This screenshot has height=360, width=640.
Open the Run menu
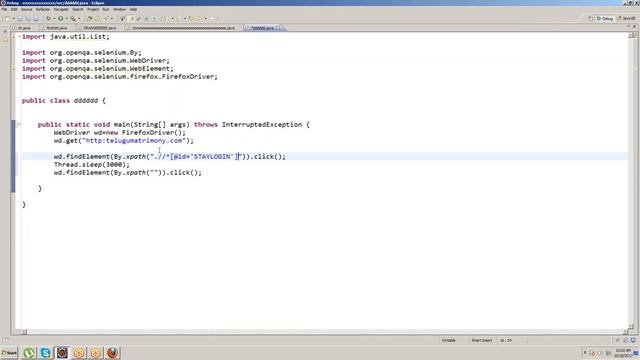coord(106,9)
